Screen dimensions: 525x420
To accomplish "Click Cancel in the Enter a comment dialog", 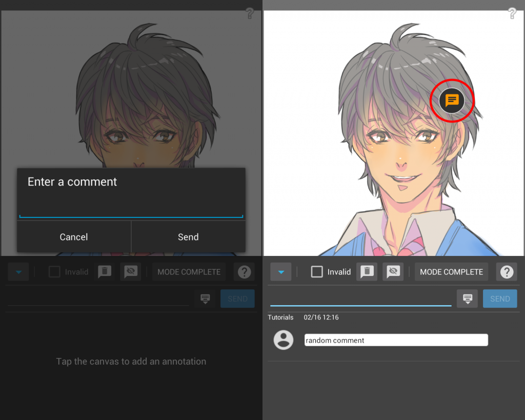I will pyautogui.click(x=74, y=237).
